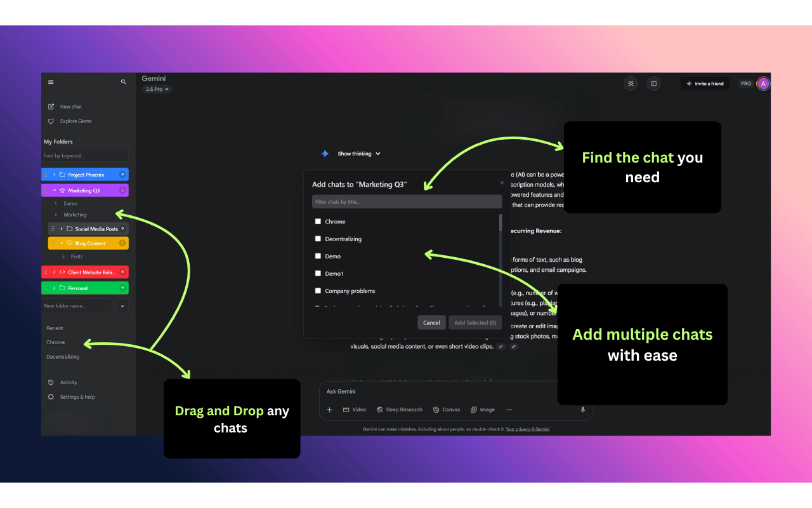
Task: Close the Add chats dialog with X
Action: click(502, 183)
